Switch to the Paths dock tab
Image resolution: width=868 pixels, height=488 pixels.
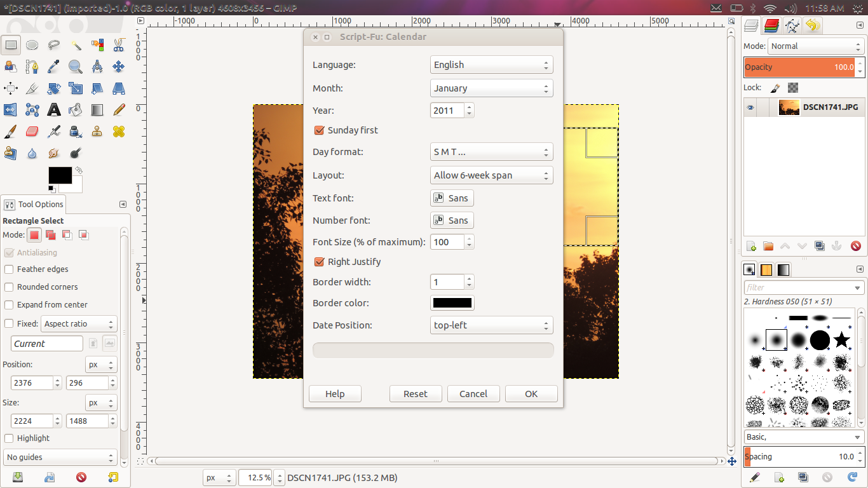tap(792, 26)
